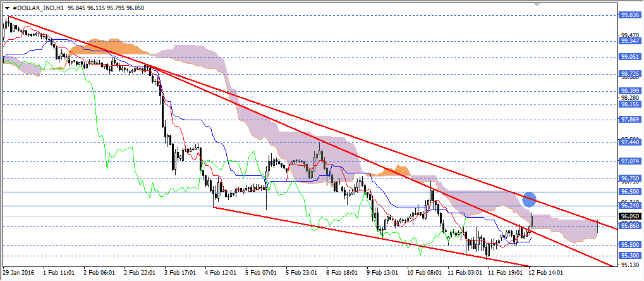The image size is (644, 281).
Task: Click the 29 Jan 2016 date label
Action: [x=20, y=273]
